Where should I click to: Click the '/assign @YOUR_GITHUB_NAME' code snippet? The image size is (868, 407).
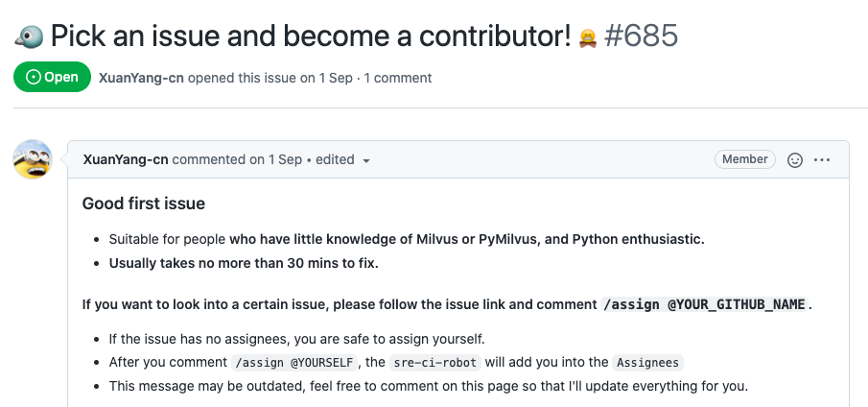[x=705, y=304]
